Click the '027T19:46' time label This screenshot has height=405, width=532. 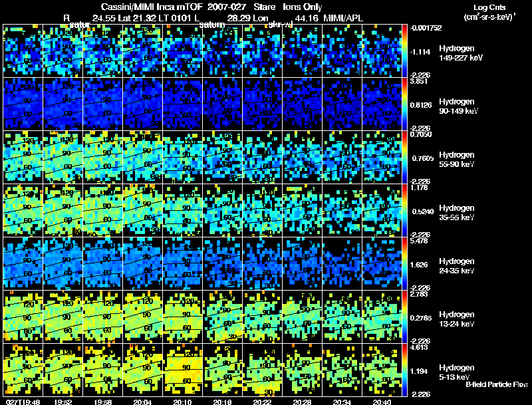(23, 402)
